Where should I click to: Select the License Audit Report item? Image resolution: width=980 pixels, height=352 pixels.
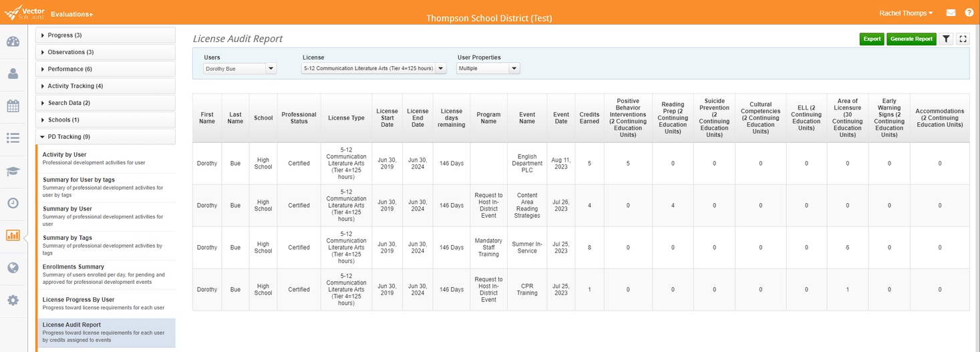107,332
